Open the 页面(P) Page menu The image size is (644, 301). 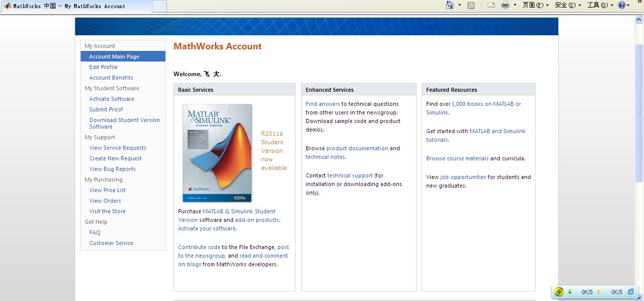point(536,6)
